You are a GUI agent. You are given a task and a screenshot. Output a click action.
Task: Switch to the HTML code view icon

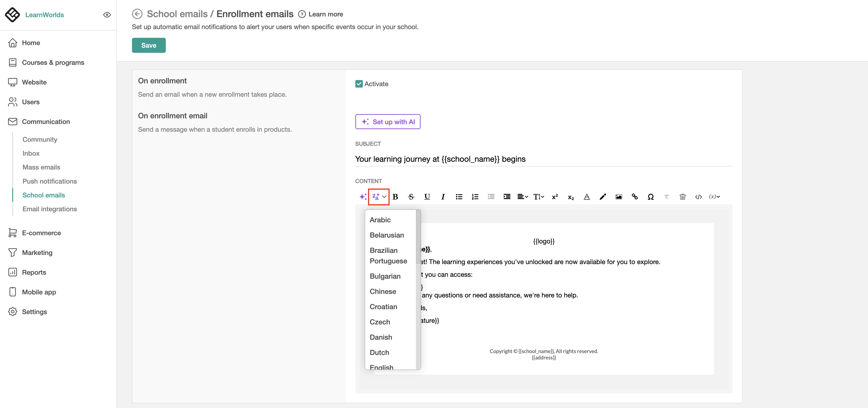(x=698, y=197)
